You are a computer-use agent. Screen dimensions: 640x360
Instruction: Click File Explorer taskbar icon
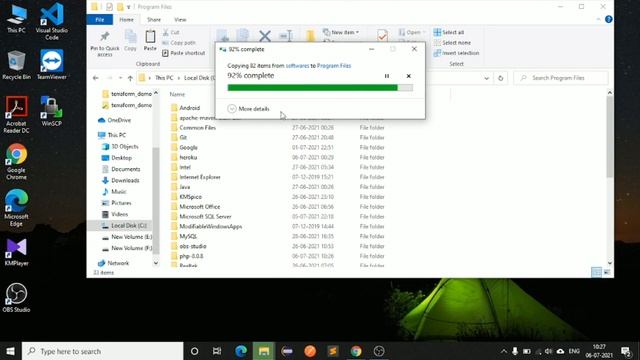pos(264,351)
